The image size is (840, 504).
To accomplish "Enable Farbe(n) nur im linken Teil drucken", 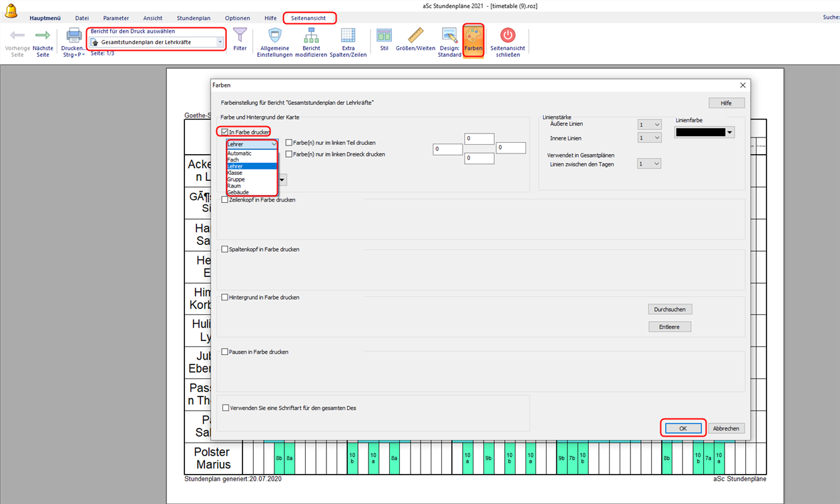I will point(289,143).
